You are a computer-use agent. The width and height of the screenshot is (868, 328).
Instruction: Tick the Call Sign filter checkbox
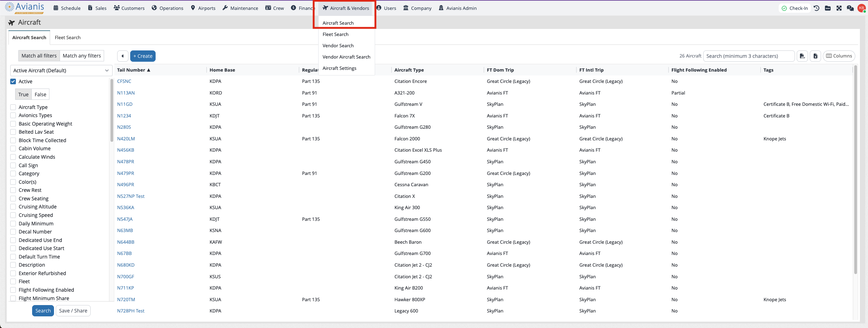coord(13,165)
